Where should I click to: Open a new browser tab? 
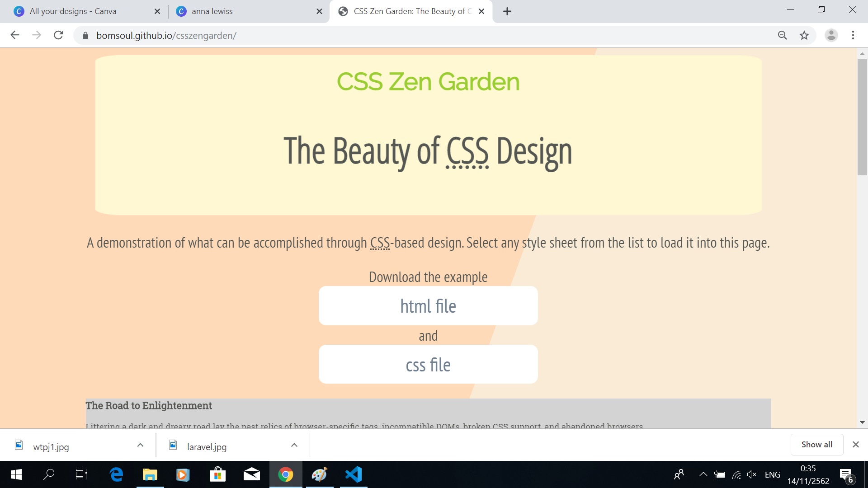tap(507, 11)
